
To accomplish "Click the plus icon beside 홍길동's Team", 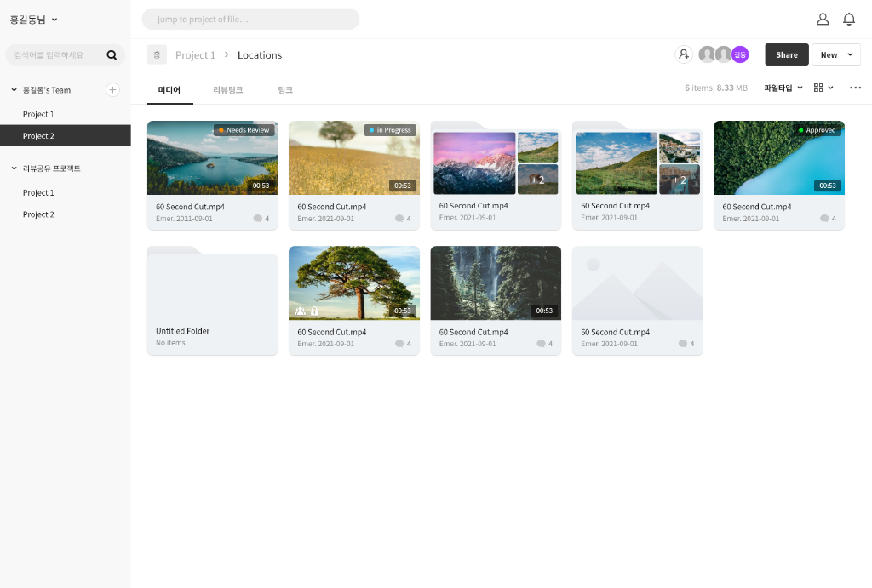I will tap(112, 89).
